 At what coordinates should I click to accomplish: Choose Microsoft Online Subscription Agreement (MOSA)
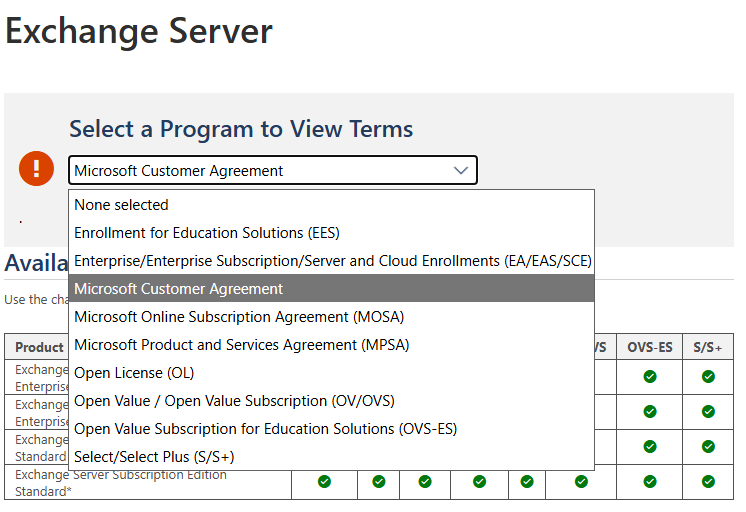331,316
